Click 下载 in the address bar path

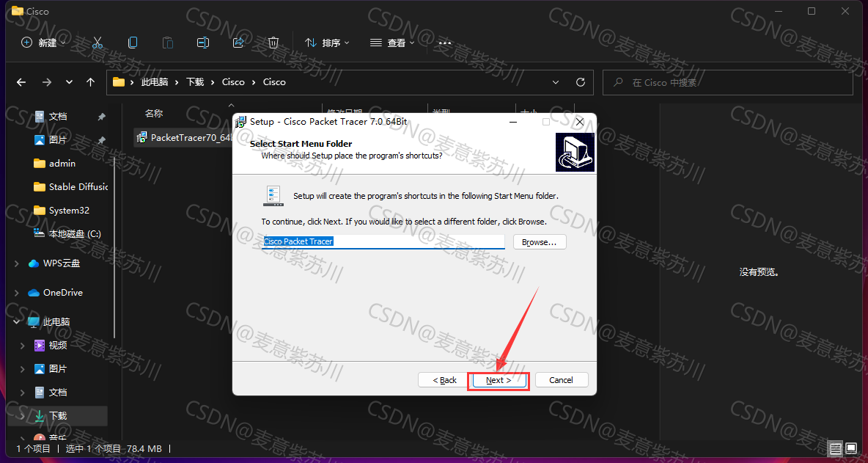[x=195, y=82]
